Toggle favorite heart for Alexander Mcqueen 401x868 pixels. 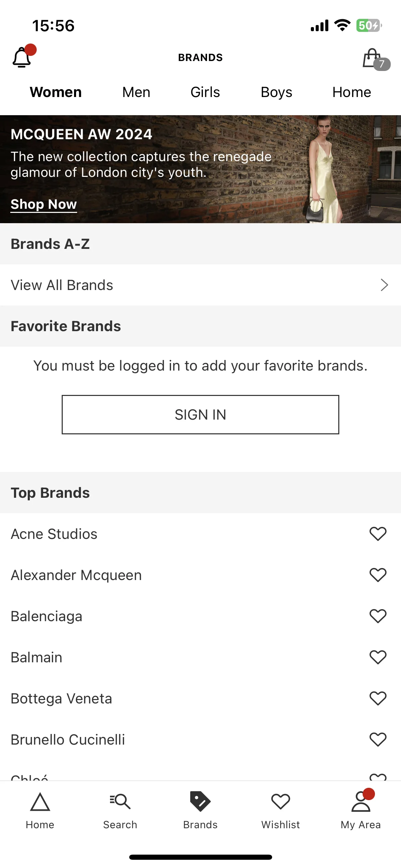click(378, 575)
